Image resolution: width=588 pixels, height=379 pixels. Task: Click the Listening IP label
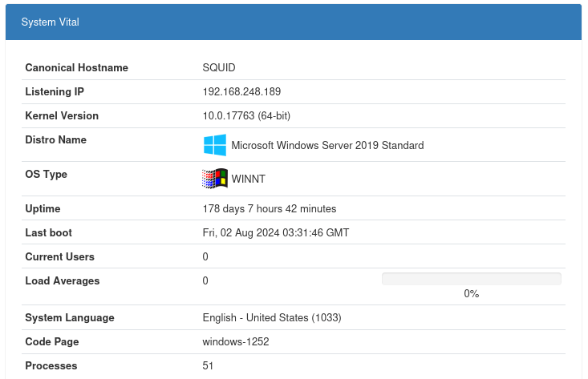tap(55, 92)
